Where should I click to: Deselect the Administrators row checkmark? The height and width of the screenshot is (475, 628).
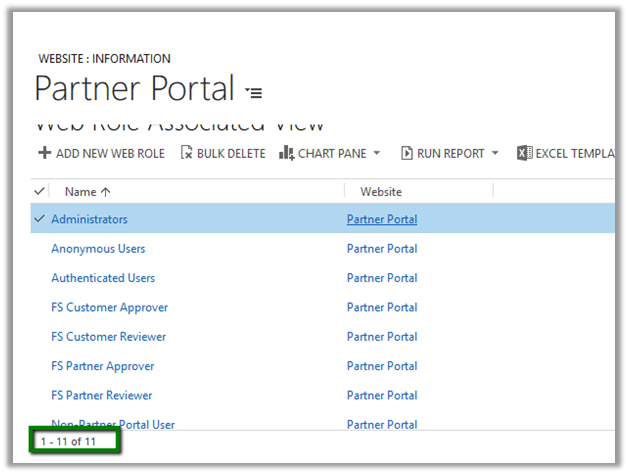pos(40,219)
